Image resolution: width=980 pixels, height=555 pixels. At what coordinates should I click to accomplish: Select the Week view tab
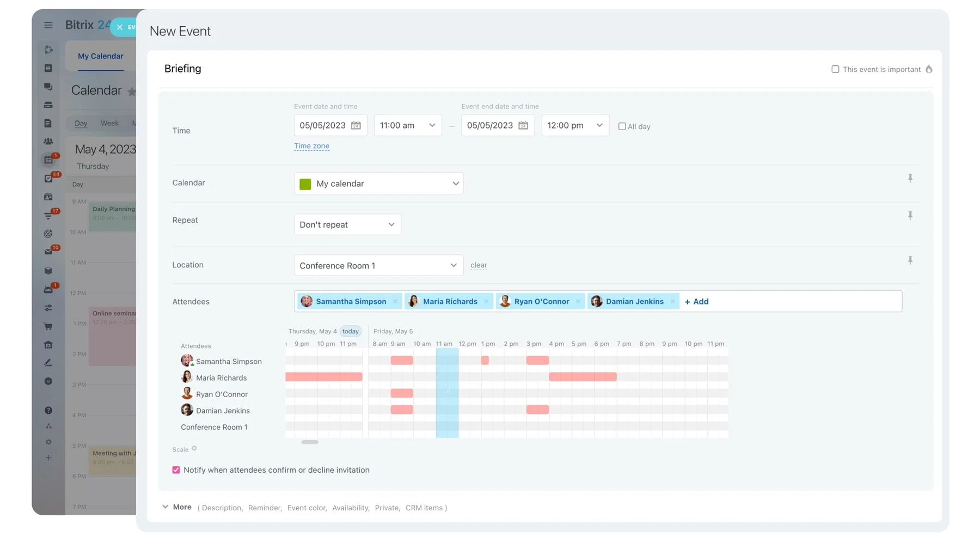[109, 124]
